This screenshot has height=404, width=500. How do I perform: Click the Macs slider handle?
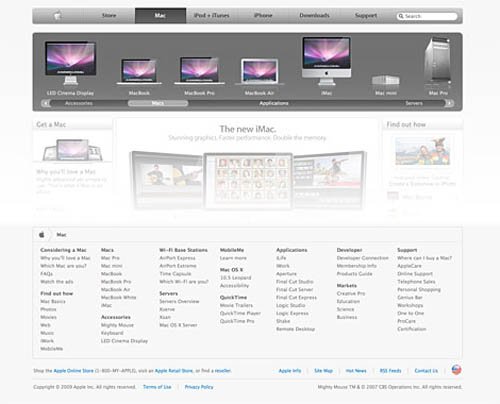click(158, 103)
